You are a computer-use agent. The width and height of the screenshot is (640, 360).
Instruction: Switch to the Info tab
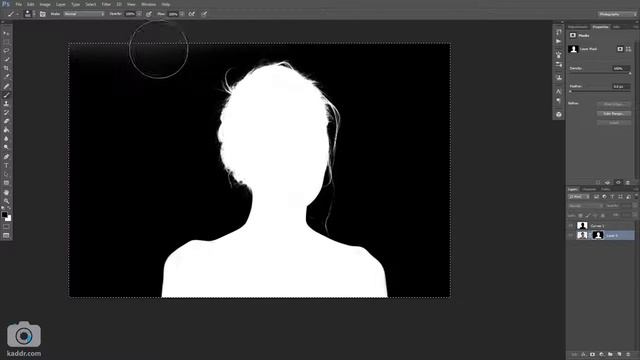(616, 27)
